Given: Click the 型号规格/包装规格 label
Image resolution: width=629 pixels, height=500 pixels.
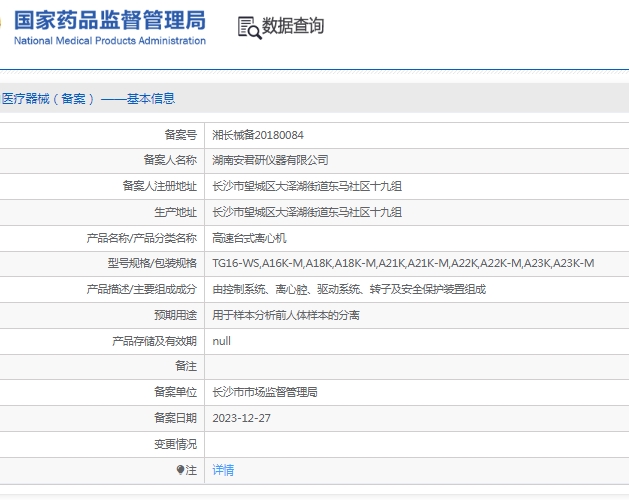Looking at the screenshot, I should click(152, 263).
